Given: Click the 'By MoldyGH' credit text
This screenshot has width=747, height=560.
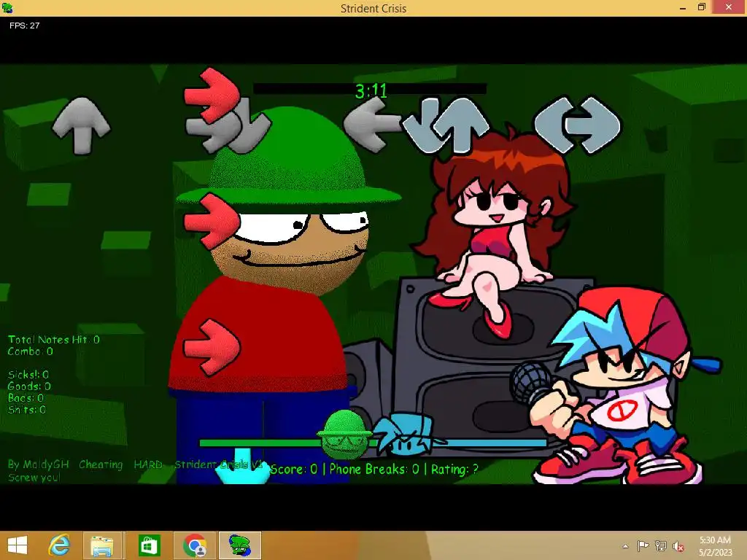Looking at the screenshot, I should (38, 464).
